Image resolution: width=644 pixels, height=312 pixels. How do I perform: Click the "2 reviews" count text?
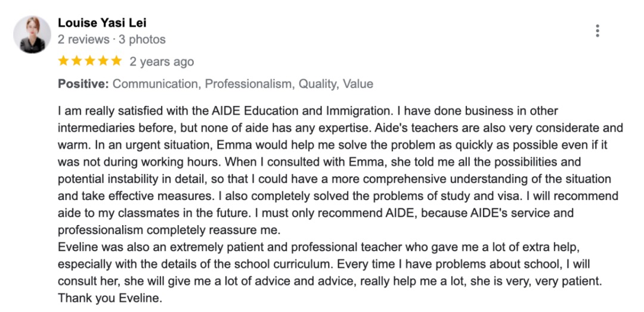(x=83, y=40)
